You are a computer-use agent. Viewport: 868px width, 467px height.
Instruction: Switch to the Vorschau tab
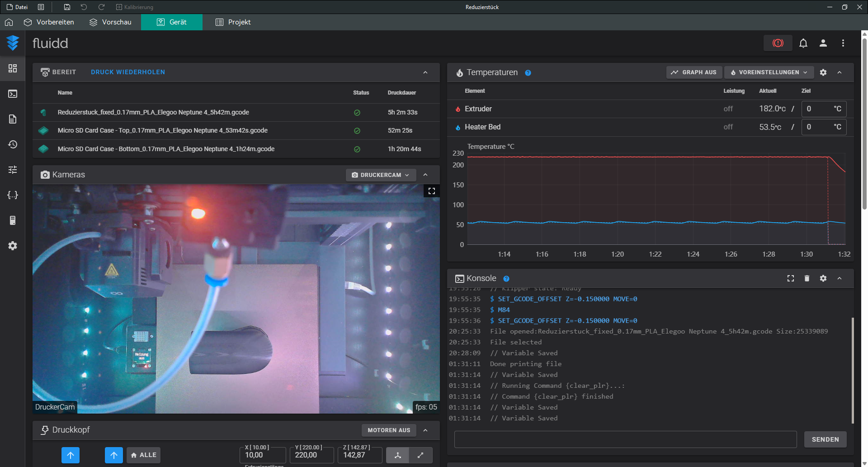tap(110, 22)
